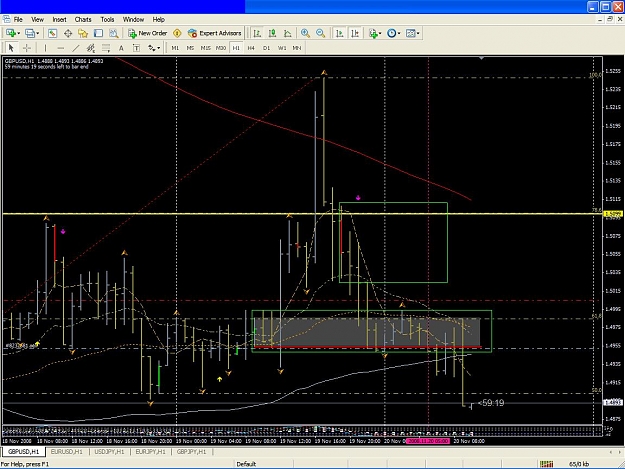625x469 pixels.
Task: Open the File menu
Action: coord(18,20)
